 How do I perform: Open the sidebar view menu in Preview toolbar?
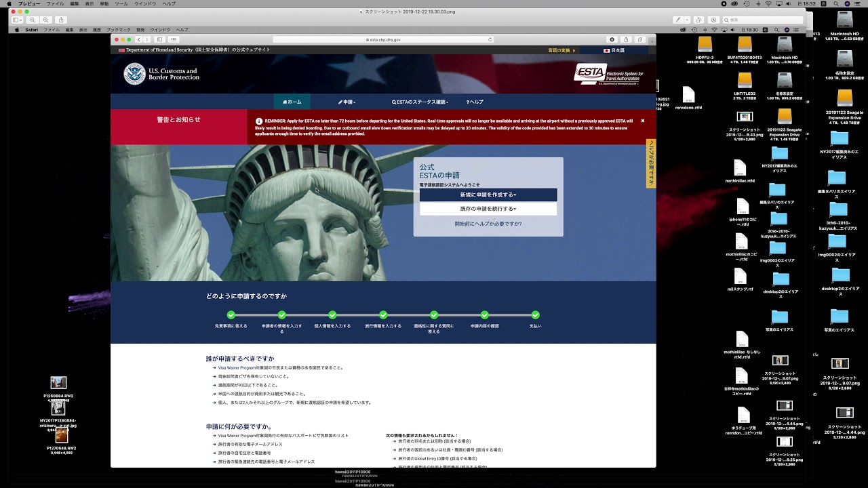(x=17, y=20)
